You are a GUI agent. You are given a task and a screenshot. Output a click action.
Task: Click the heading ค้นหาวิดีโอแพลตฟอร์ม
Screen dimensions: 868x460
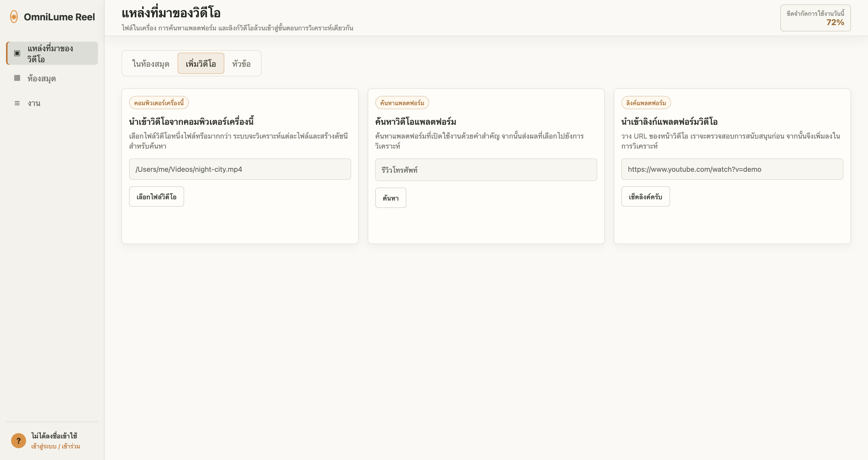click(x=415, y=121)
